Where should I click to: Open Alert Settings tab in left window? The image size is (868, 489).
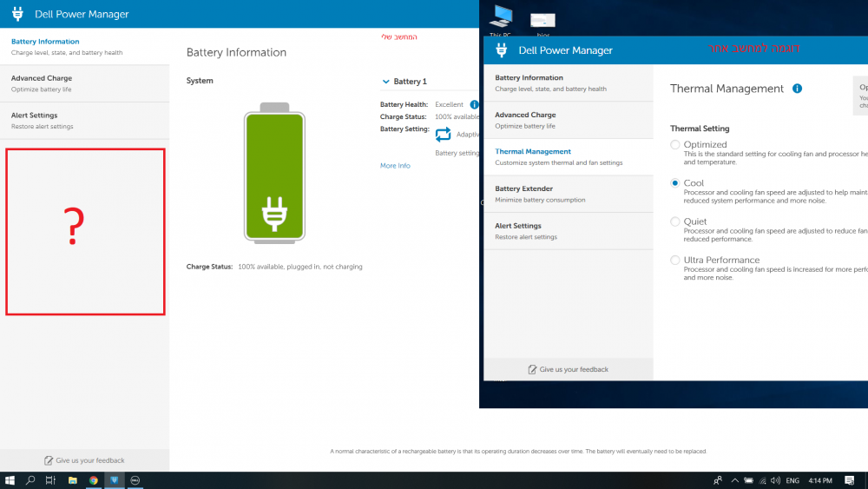[x=85, y=121]
